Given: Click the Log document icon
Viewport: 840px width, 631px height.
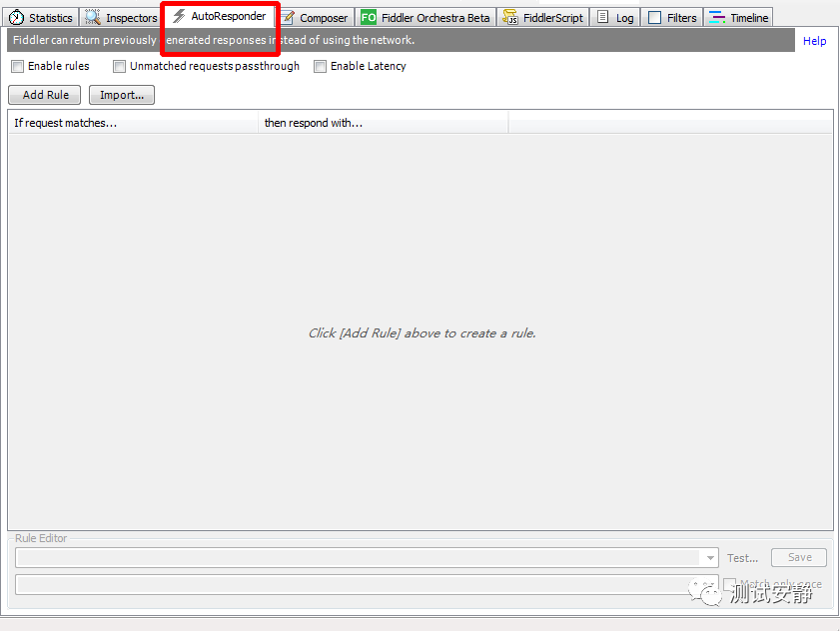Looking at the screenshot, I should [x=602, y=17].
